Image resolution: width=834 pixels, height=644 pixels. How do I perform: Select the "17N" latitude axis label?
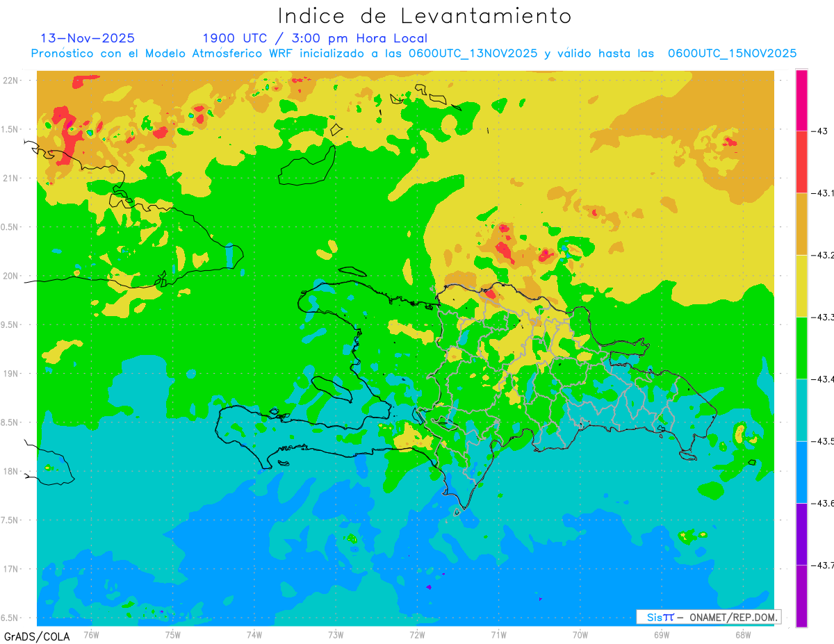(10, 569)
